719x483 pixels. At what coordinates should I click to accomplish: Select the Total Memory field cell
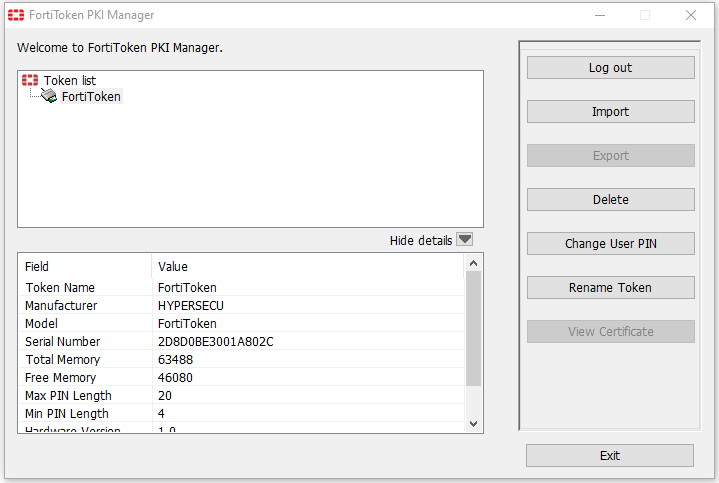(x=85, y=360)
